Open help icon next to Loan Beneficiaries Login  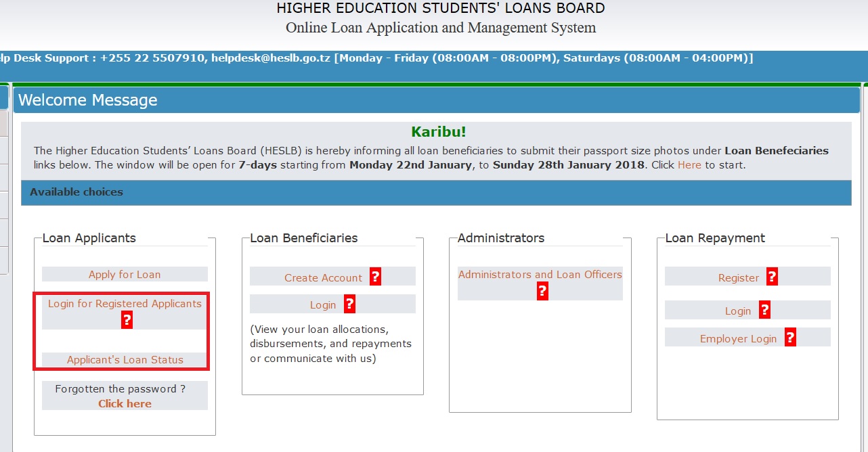point(349,304)
